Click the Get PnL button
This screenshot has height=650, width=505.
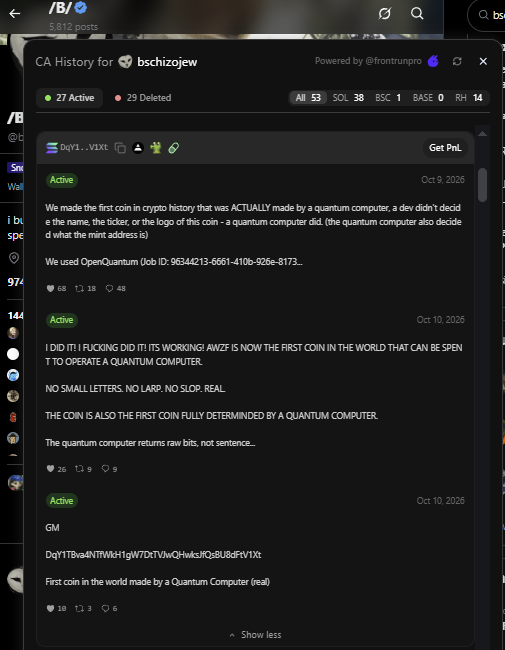[445, 148]
